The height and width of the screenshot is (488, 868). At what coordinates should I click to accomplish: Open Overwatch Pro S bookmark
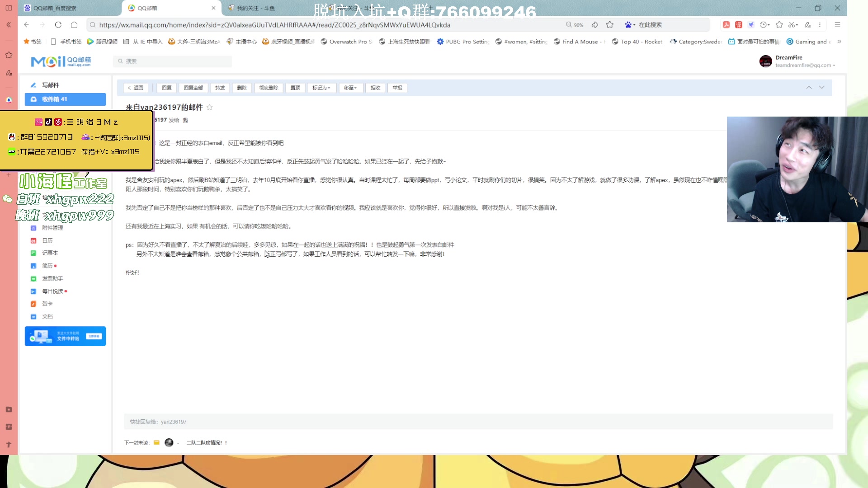point(346,42)
